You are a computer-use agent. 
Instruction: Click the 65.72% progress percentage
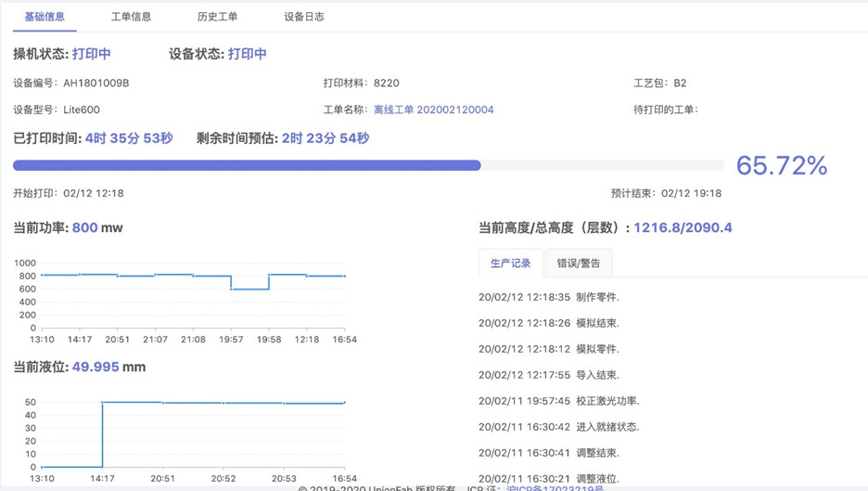[x=781, y=166]
